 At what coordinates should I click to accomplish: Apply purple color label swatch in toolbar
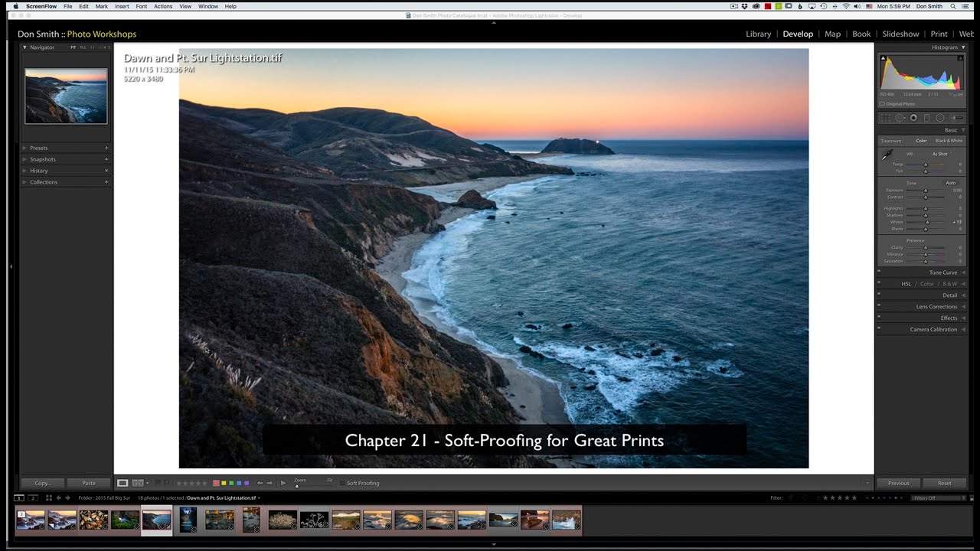tap(247, 483)
